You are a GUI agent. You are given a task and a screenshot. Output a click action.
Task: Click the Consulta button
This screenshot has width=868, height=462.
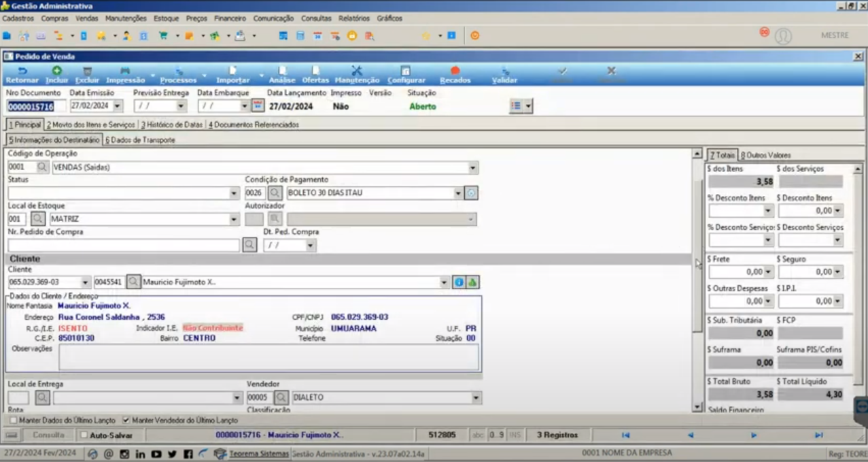(48, 435)
